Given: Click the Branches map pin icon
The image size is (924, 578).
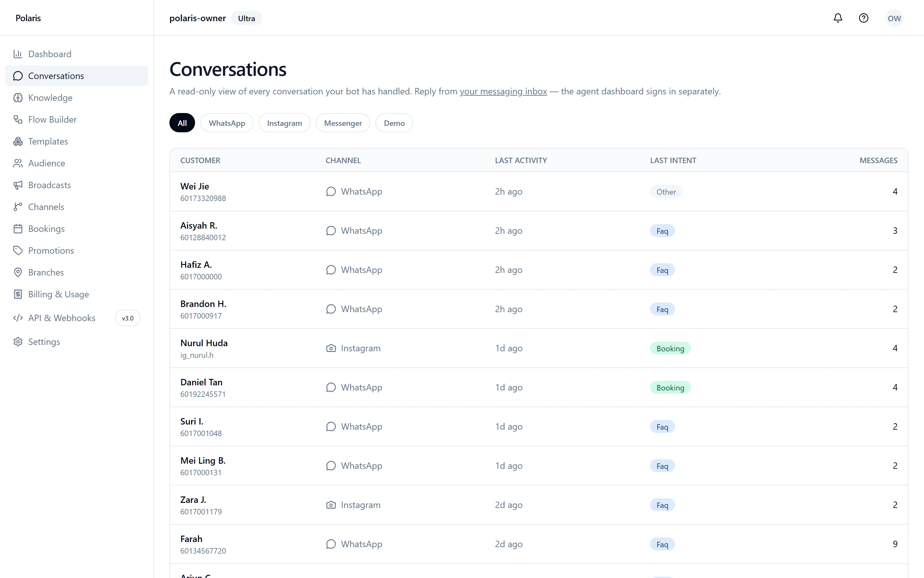Looking at the screenshot, I should [18, 272].
